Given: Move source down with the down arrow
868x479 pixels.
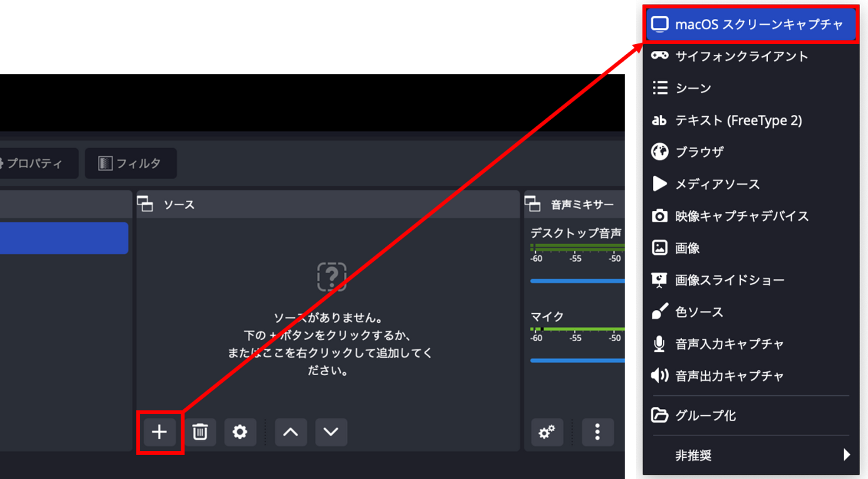Looking at the screenshot, I should [331, 432].
